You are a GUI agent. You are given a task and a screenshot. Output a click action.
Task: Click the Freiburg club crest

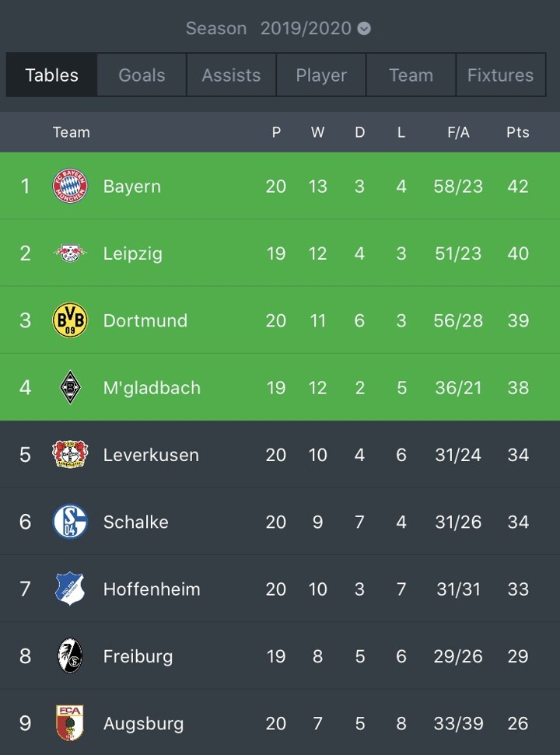[70, 655]
